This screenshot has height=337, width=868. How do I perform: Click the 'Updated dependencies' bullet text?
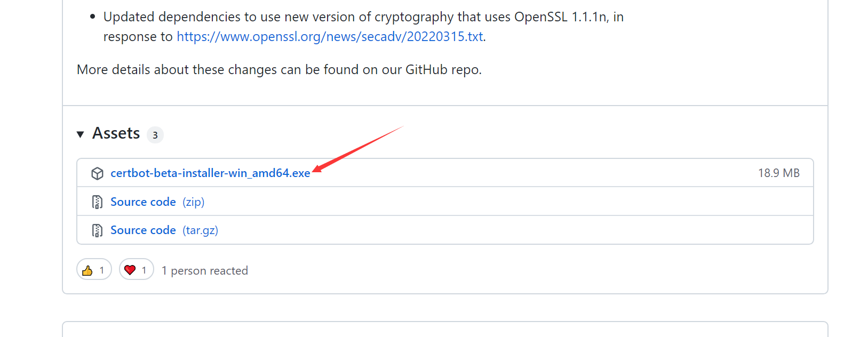pos(363,27)
